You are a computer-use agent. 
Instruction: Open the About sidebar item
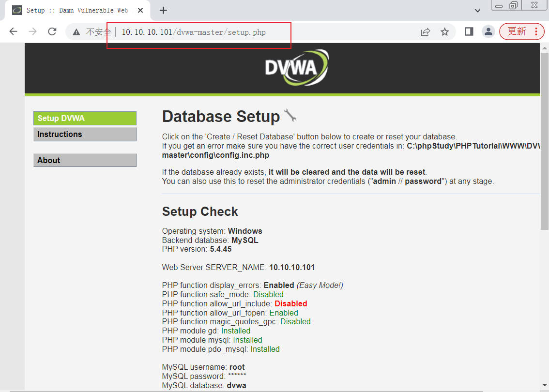coord(85,161)
